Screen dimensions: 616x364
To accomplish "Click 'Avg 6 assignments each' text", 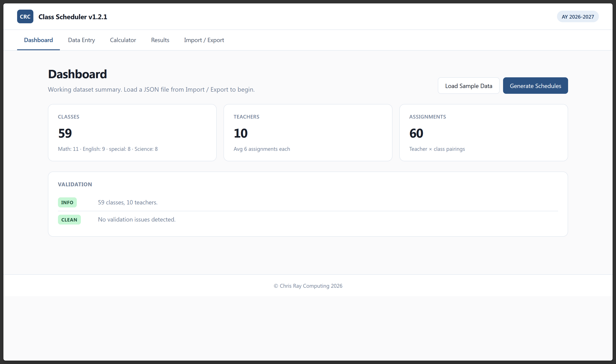I will 262,149.
